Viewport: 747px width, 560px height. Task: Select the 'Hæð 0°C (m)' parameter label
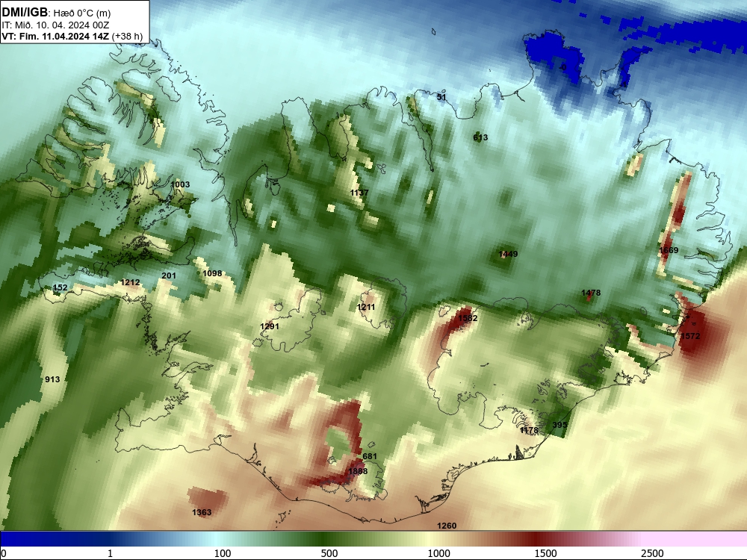pyautogui.click(x=82, y=13)
